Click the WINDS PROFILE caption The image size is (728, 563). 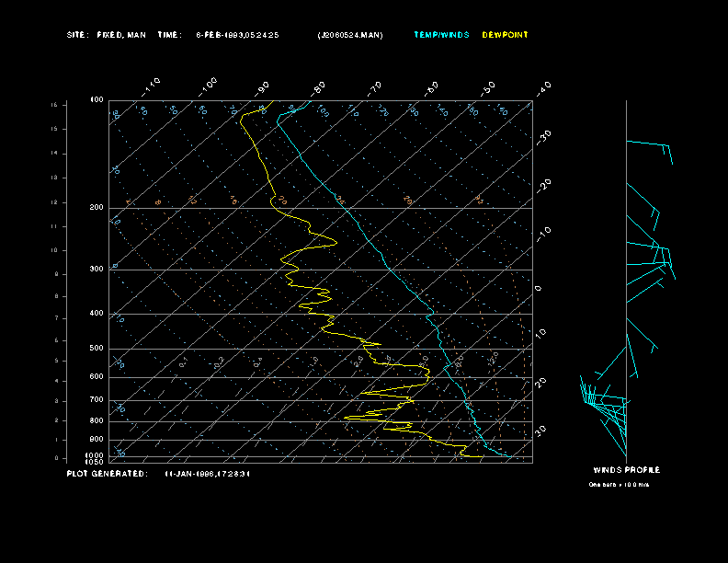[x=626, y=470]
